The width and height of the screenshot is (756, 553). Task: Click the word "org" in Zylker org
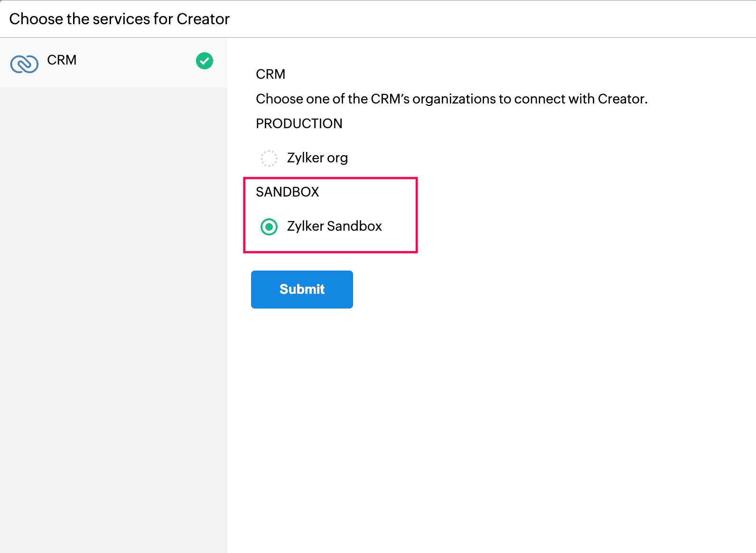(x=337, y=158)
